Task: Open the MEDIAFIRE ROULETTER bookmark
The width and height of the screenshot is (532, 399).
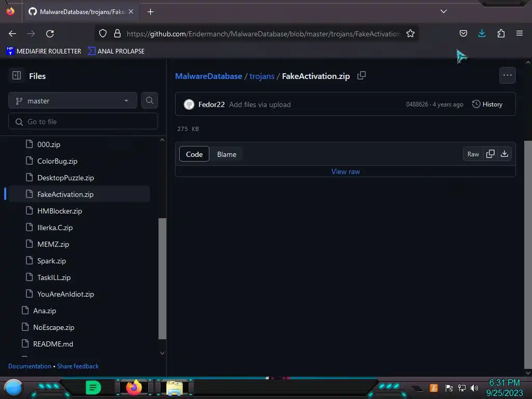Action: point(44,51)
